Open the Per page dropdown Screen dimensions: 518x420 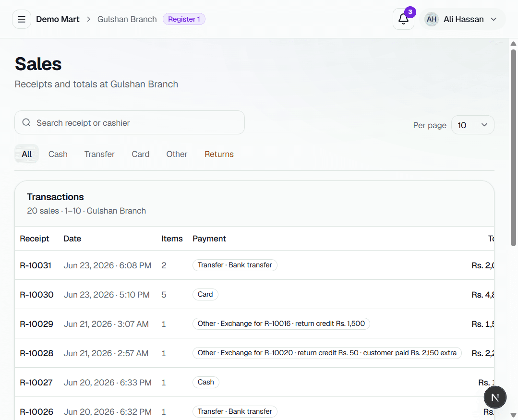click(x=472, y=125)
